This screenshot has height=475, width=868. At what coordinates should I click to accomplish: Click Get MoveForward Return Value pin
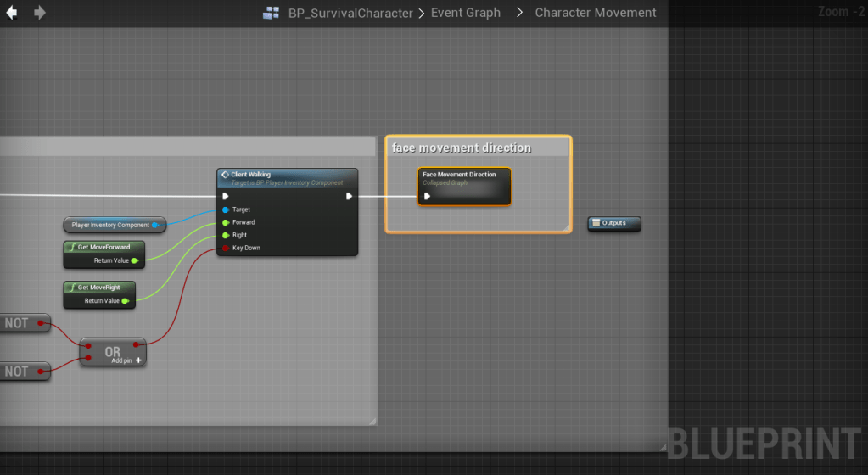coord(135,260)
